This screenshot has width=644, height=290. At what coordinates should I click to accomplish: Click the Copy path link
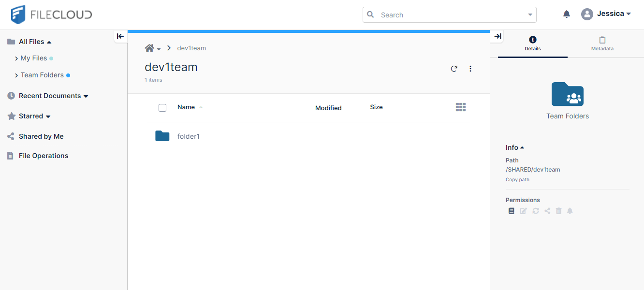pyautogui.click(x=517, y=180)
